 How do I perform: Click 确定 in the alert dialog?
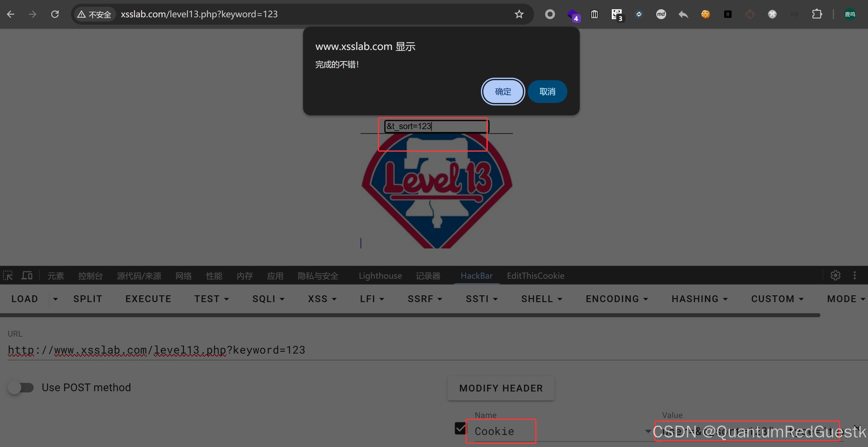(503, 92)
